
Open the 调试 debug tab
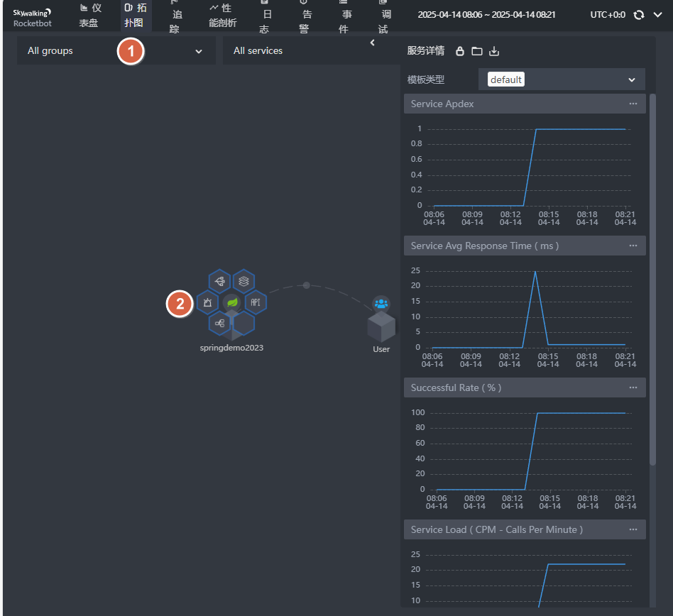[x=384, y=16]
